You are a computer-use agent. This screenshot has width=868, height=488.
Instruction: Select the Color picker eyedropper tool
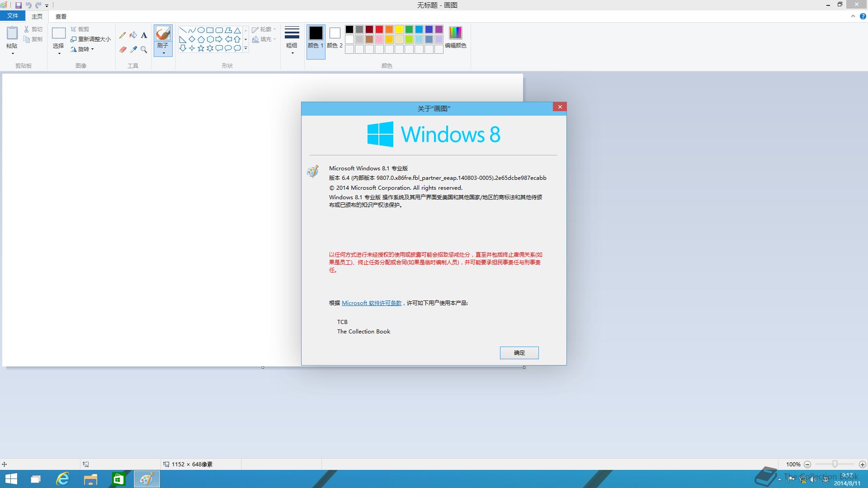click(133, 49)
